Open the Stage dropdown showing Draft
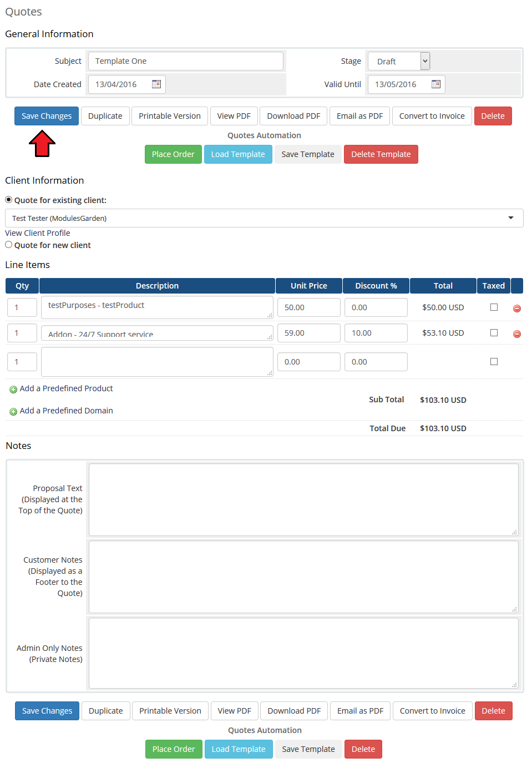 tap(399, 61)
